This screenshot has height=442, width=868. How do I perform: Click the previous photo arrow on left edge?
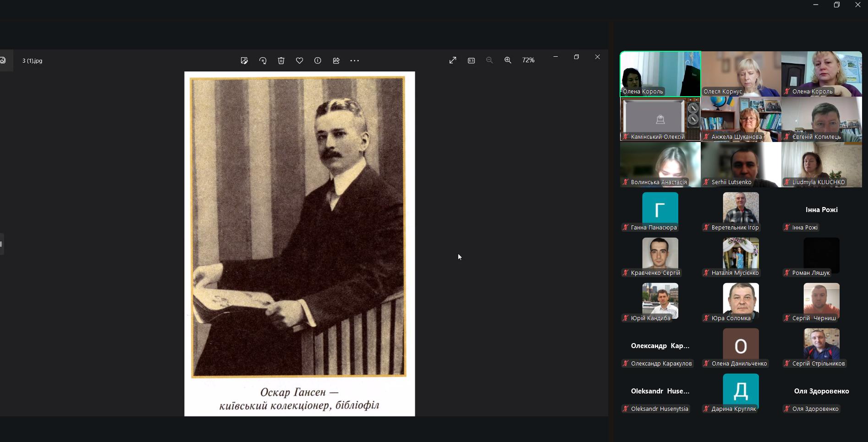(x=1, y=244)
